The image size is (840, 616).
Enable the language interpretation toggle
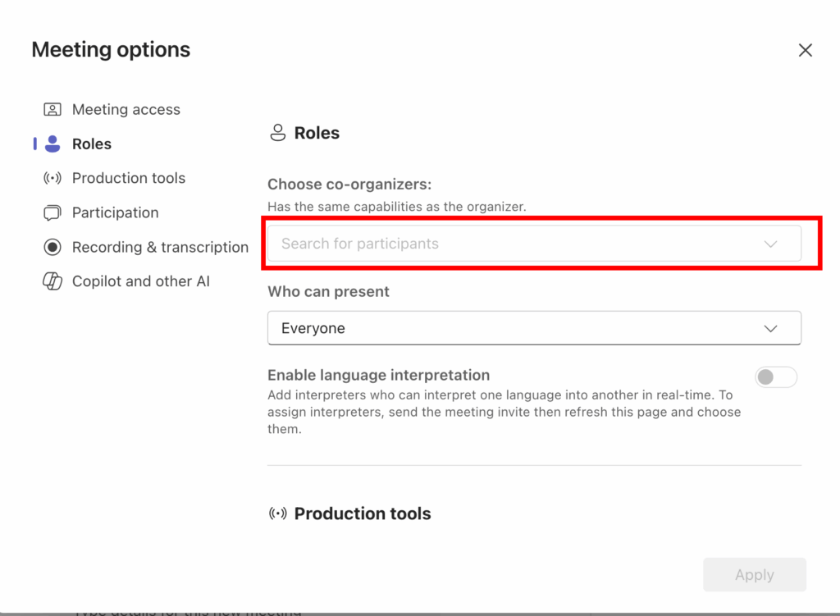tap(775, 377)
